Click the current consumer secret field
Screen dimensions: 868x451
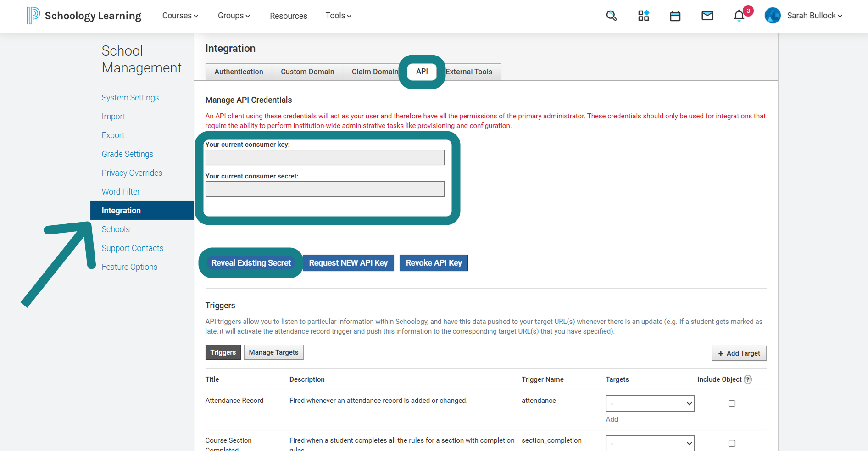(x=325, y=189)
